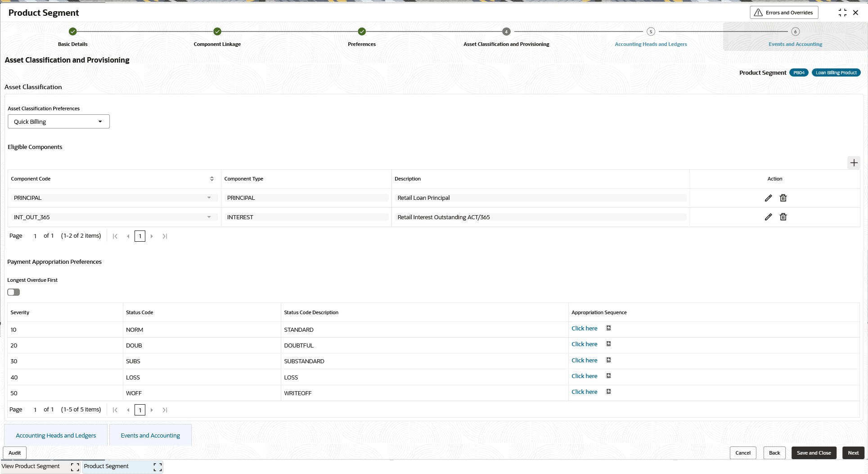This screenshot has width=868, height=474.
Task: Click here link for SUBS status
Action: click(x=584, y=360)
